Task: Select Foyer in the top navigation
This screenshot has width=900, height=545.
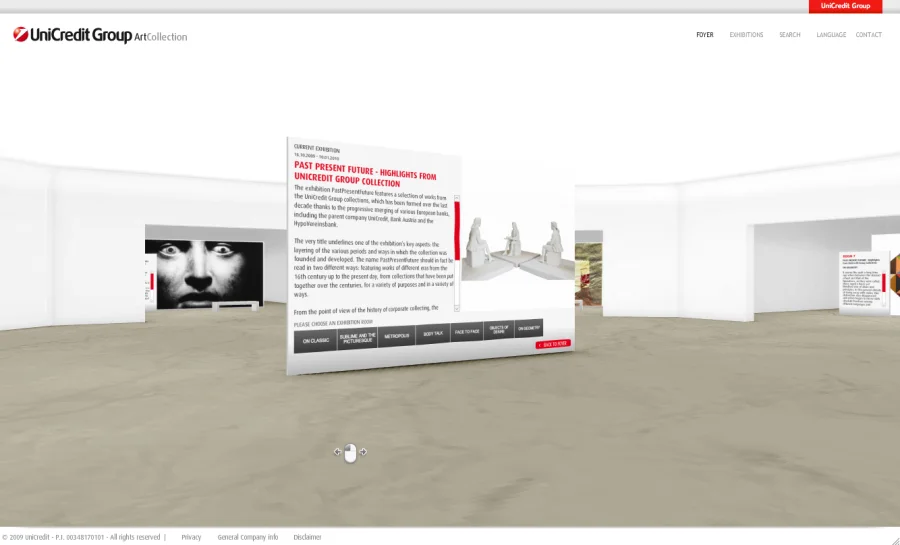Action: 705,35
